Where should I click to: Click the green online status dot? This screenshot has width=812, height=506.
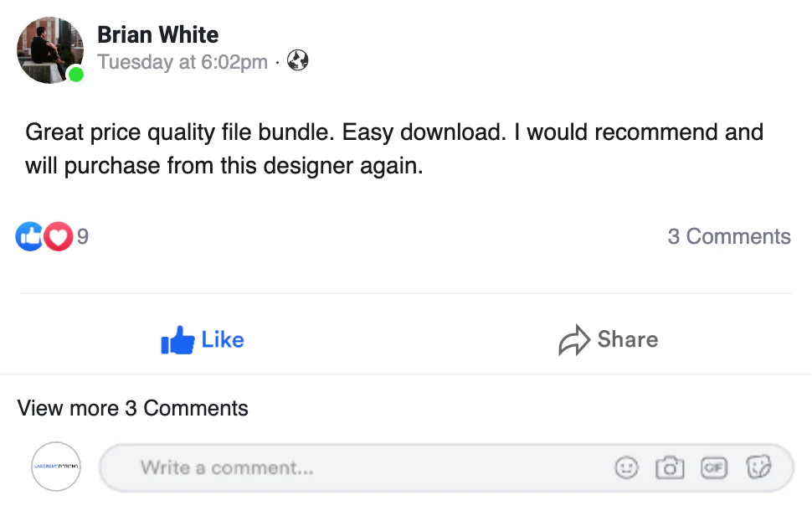[x=76, y=75]
